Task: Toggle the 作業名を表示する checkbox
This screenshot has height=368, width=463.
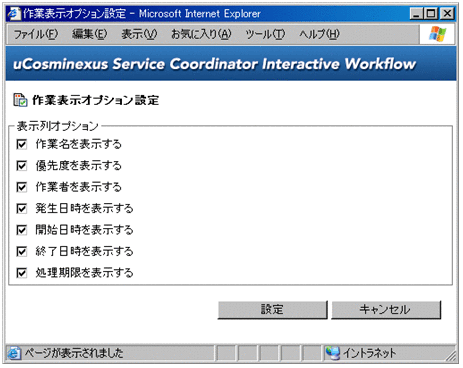Action: pyautogui.click(x=22, y=144)
